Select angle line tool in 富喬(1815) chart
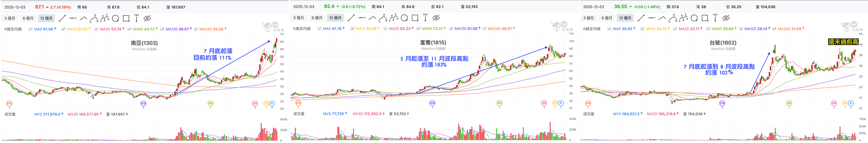 point(372,18)
